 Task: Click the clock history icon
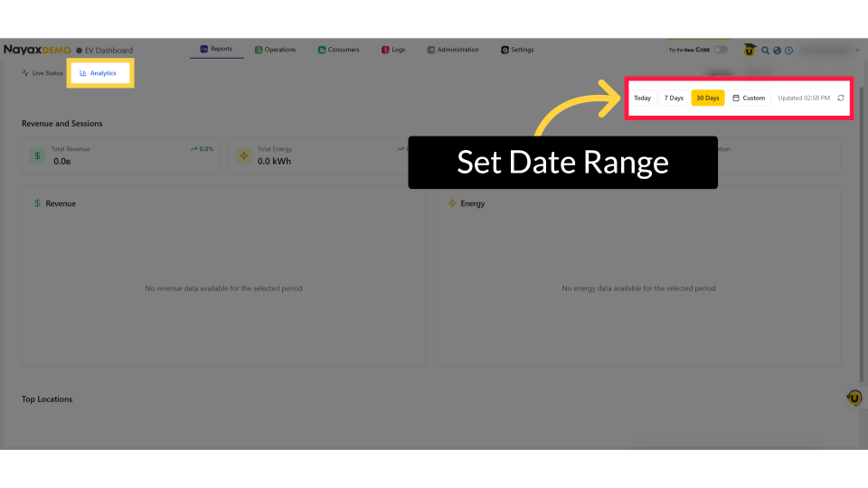click(x=788, y=51)
